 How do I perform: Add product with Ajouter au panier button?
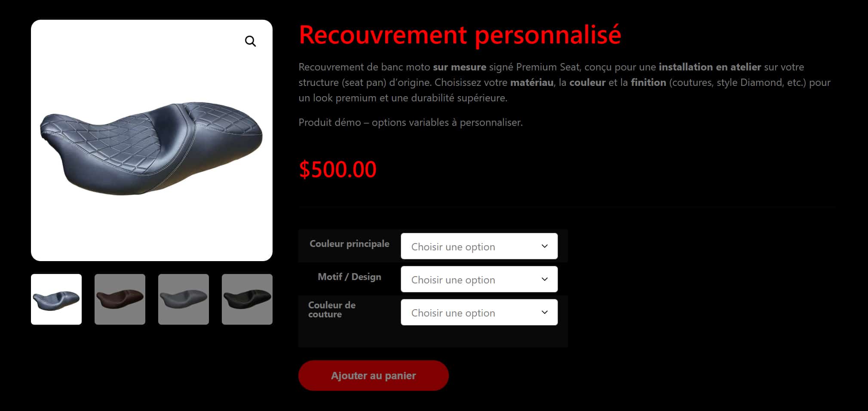click(x=373, y=376)
